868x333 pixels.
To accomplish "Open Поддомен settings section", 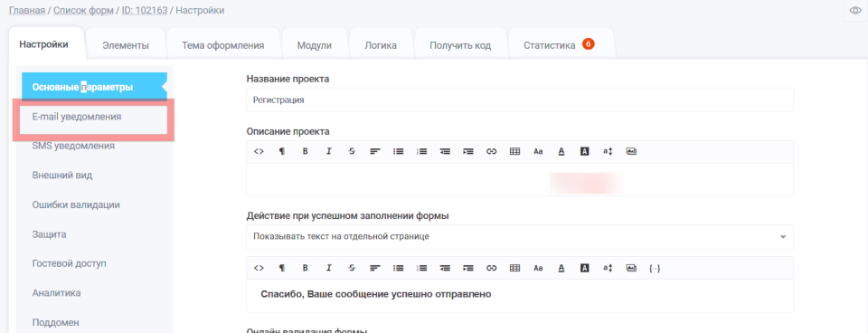I will [55, 322].
